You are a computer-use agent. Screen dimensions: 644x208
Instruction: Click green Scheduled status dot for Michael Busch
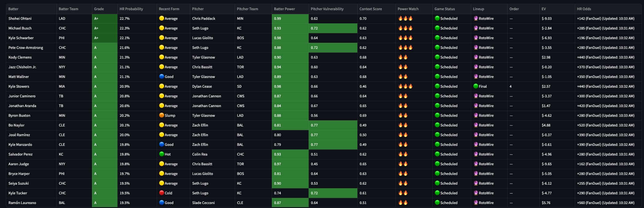[437, 28]
